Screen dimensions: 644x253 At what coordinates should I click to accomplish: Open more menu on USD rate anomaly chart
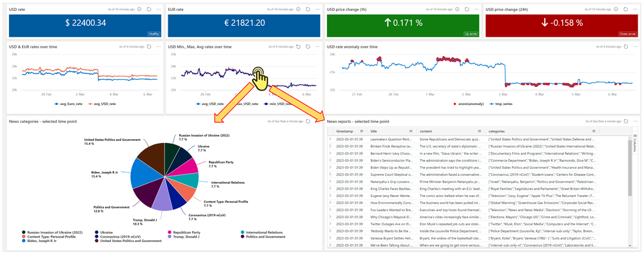pyautogui.click(x=636, y=47)
